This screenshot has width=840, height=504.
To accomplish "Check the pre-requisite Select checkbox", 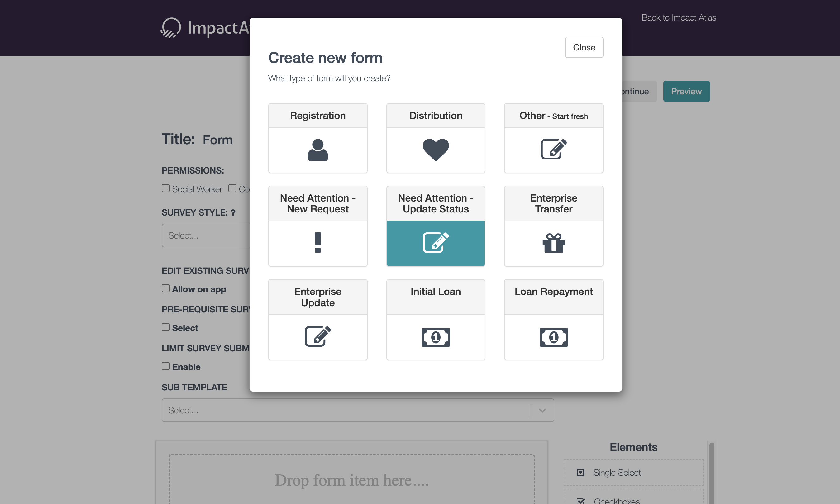I will coord(166,327).
